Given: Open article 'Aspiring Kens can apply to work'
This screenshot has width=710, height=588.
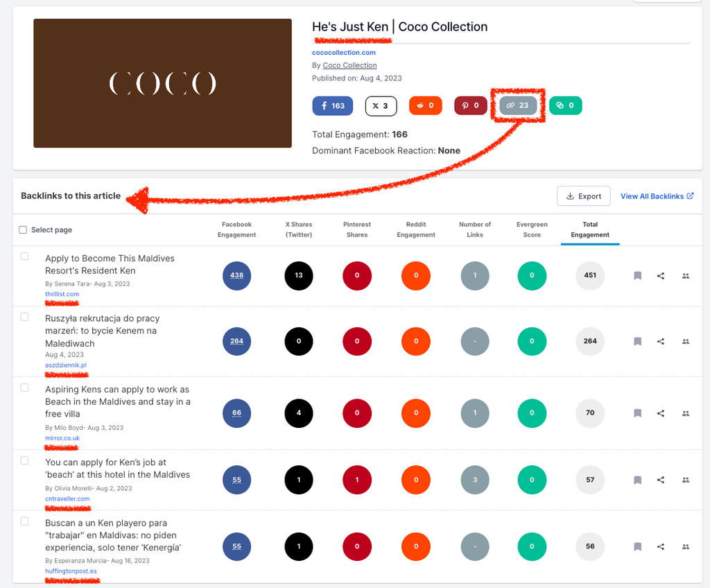Looking at the screenshot, I should click(118, 401).
